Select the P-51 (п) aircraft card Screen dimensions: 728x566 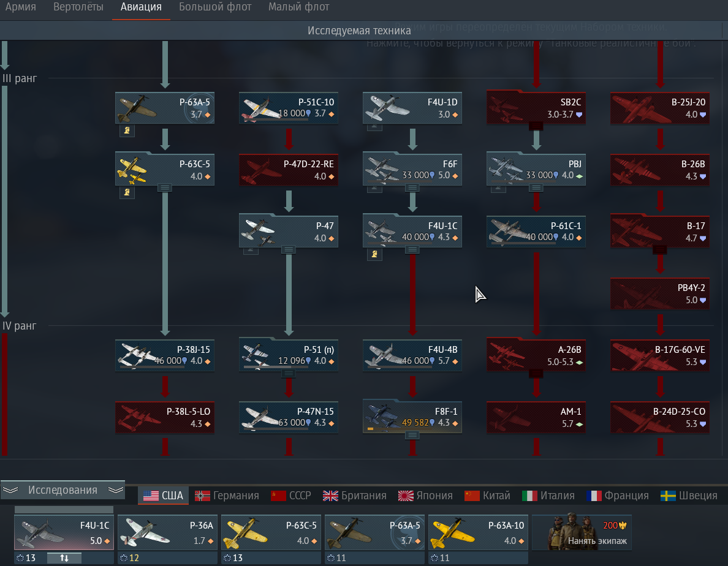(x=289, y=355)
